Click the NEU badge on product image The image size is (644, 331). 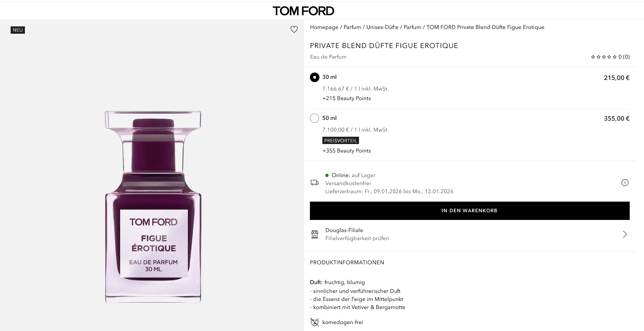18,30
